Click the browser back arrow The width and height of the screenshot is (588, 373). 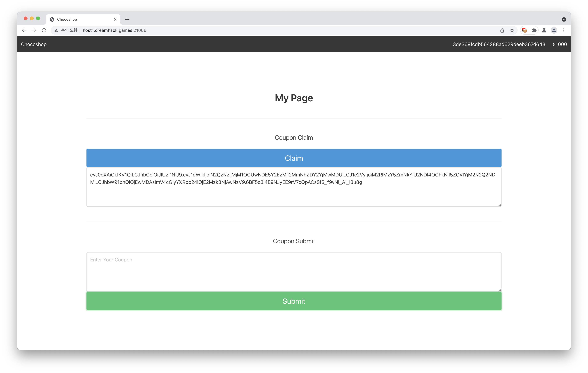click(x=24, y=30)
